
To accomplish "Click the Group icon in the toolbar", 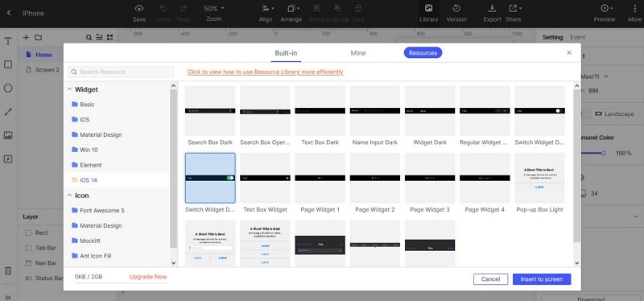I will 316,9.
